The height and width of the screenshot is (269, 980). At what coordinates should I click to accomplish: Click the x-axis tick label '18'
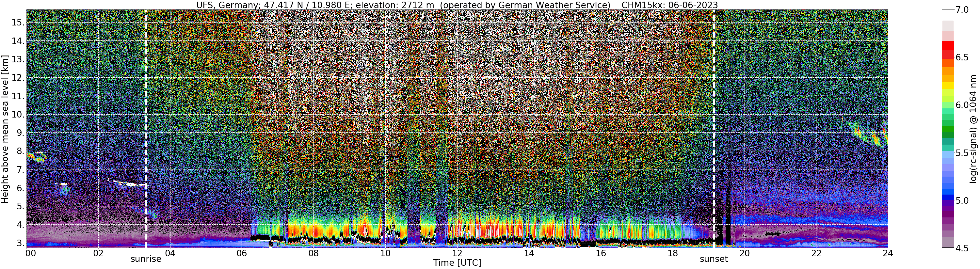coord(672,253)
